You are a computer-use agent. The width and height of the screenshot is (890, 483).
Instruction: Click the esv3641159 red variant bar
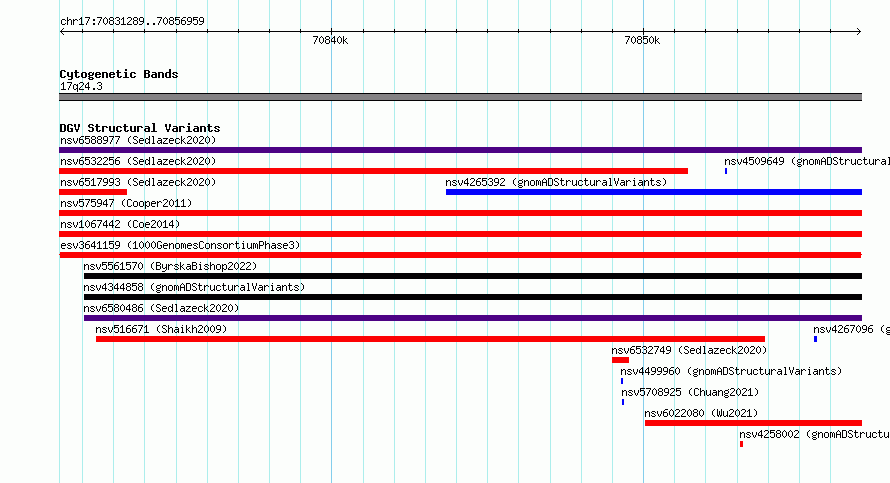pos(460,255)
